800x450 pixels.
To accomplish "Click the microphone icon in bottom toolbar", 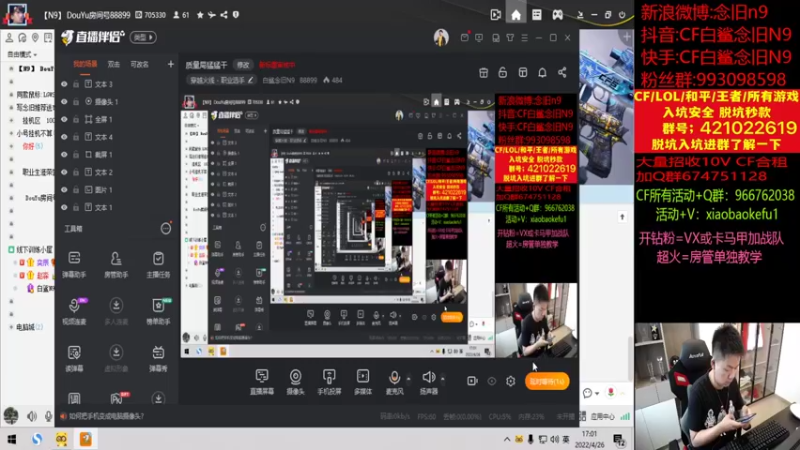I will point(394,378).
